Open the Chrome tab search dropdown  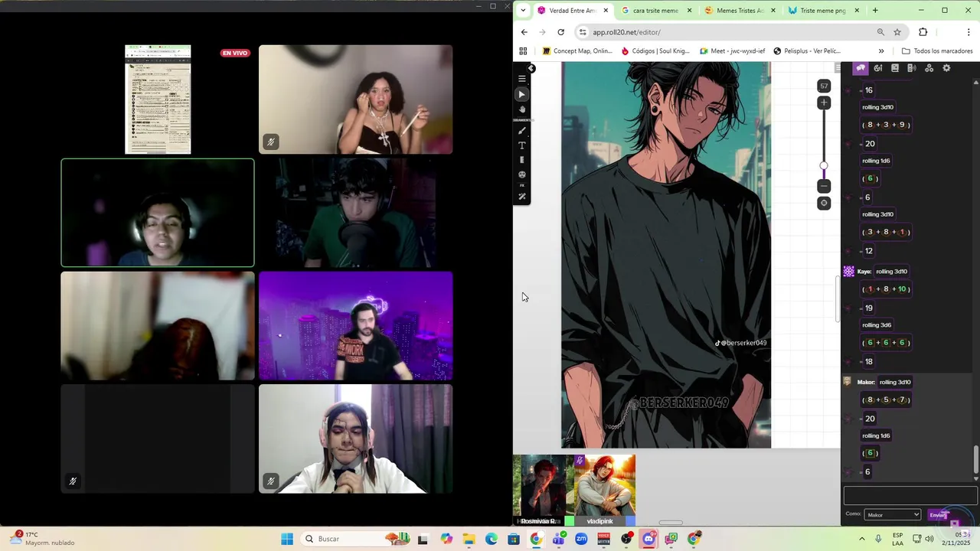pyautogui.click(x=523, y=11)
